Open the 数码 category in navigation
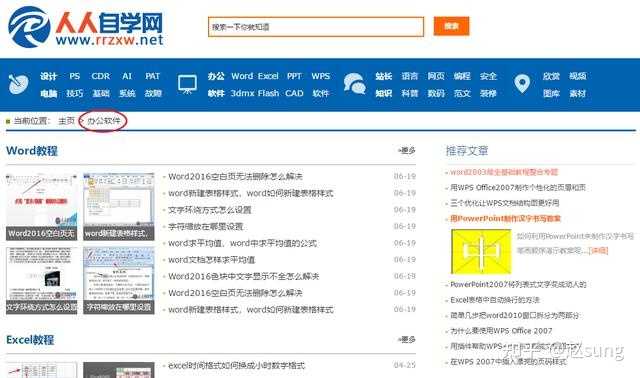 click(x=436, y=93)
